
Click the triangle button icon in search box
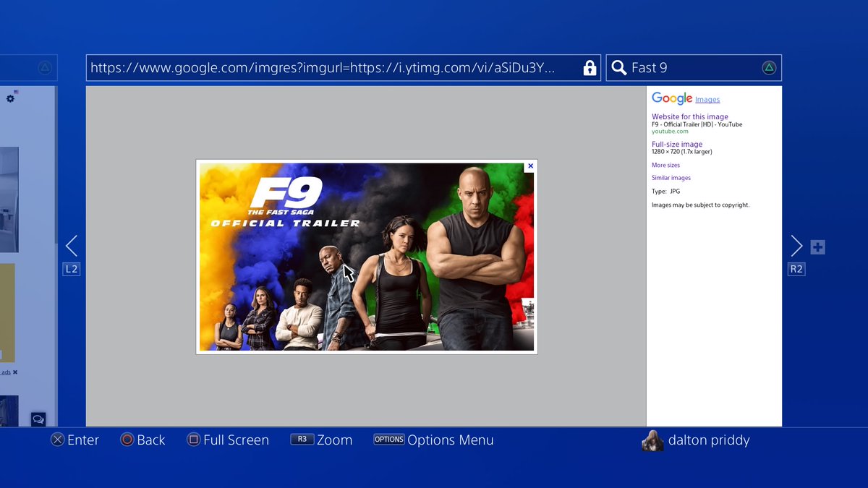(769, 68)
